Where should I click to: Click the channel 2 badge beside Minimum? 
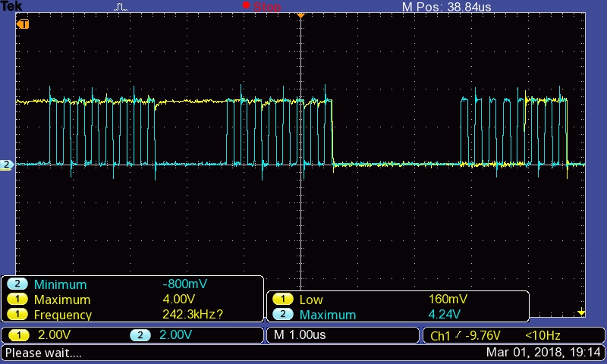point(17,284)
